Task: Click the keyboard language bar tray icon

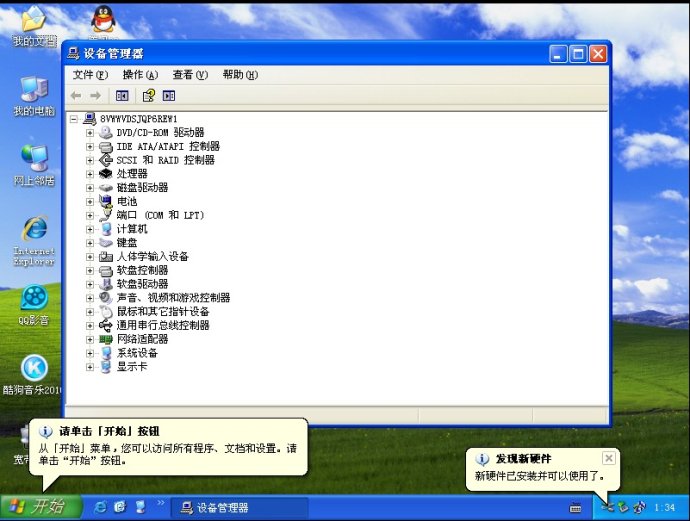Action: click(x=575, y=508)
